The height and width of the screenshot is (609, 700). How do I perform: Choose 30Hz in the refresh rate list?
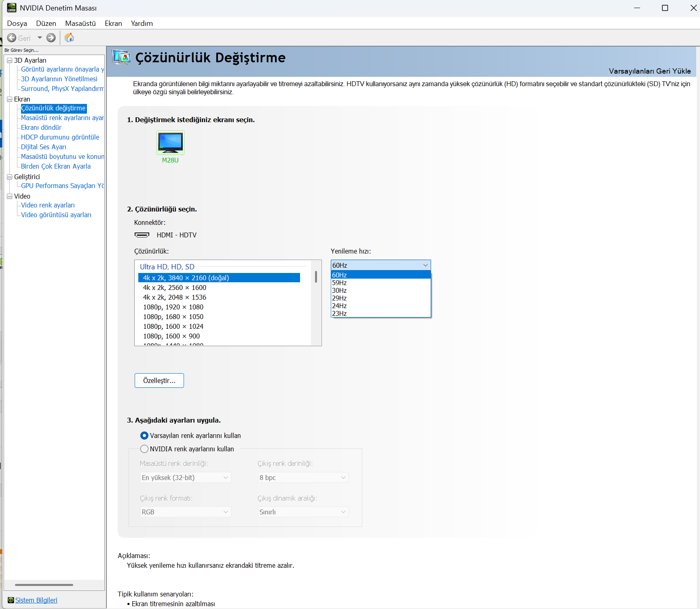pyautogui.click(x=381, y=290)
